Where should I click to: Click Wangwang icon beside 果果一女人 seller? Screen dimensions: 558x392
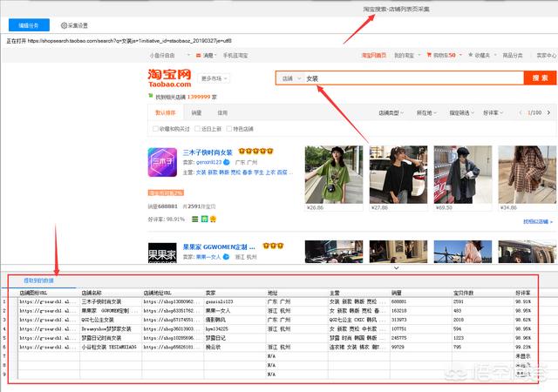(x=226, y=256)
